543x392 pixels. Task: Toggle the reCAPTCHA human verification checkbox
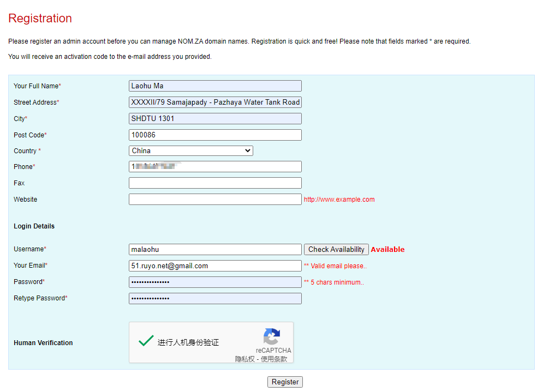pos(146,342)
